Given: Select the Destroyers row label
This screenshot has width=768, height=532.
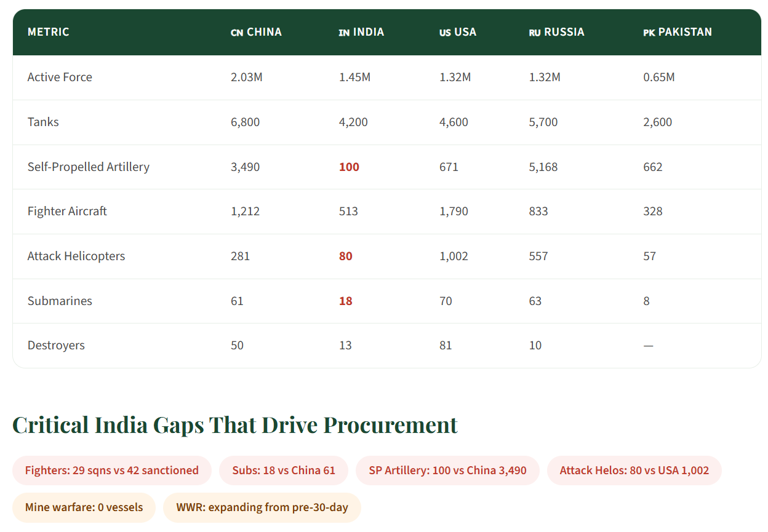Looking at the screenshot, I should (56, 345).
